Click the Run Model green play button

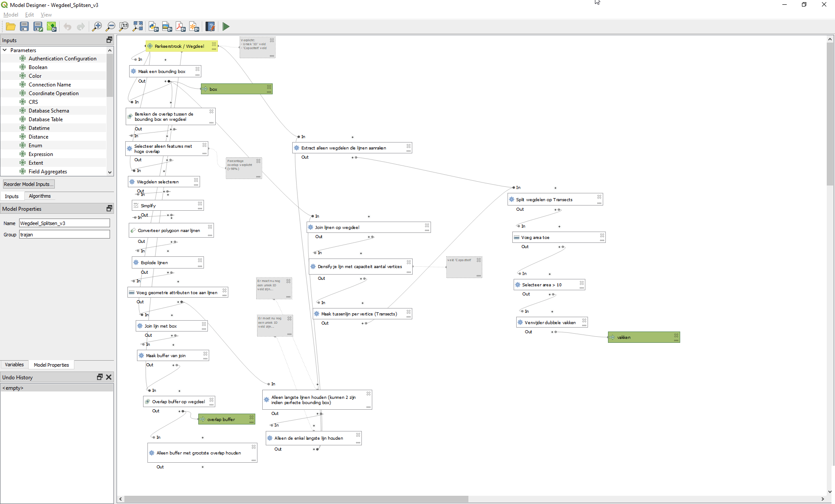pos(226,27)
